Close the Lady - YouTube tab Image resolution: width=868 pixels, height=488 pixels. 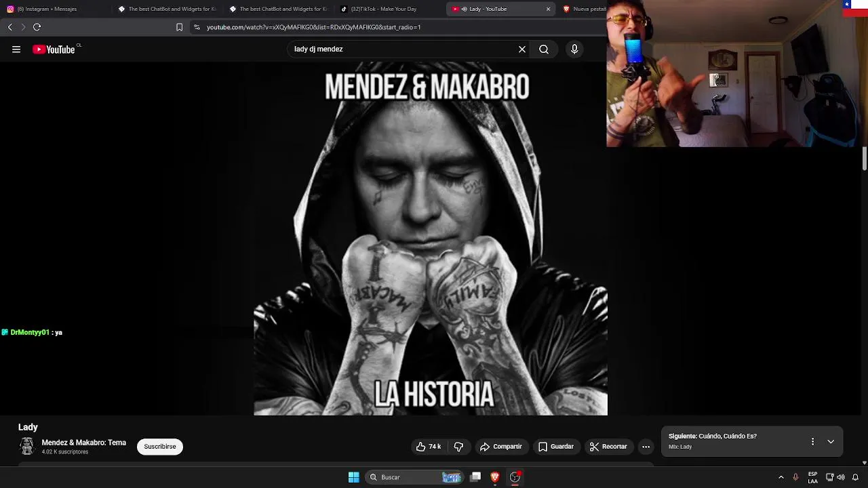tap(548, 9)
